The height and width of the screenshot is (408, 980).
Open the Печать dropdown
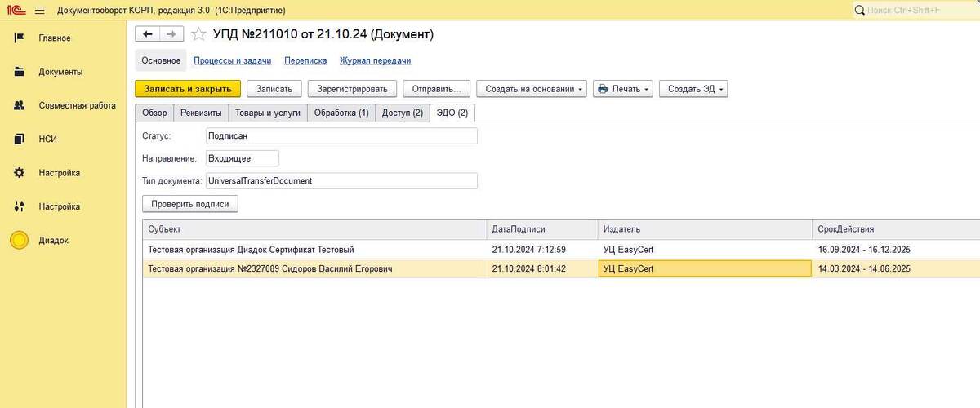click(623, 89)
